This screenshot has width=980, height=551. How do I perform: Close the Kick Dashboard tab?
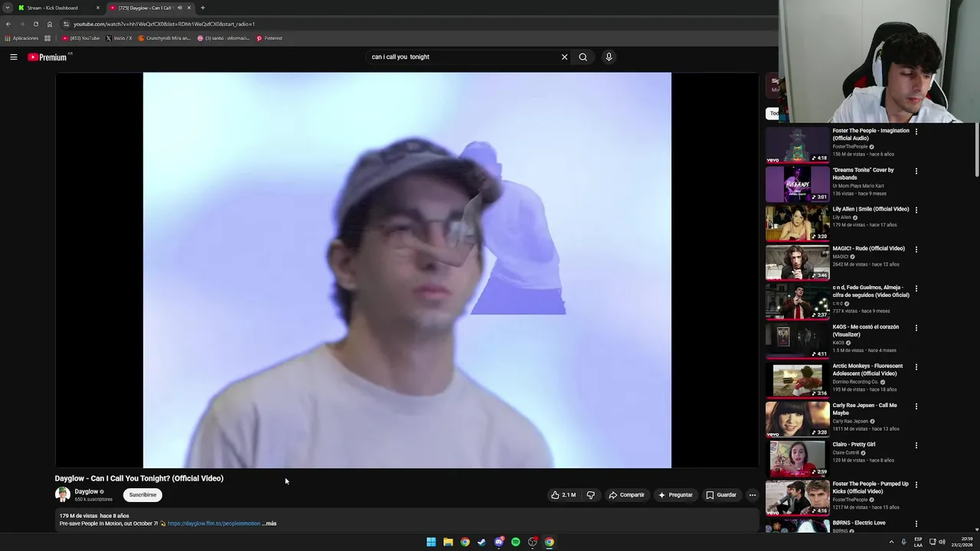[x=98, y=8]
